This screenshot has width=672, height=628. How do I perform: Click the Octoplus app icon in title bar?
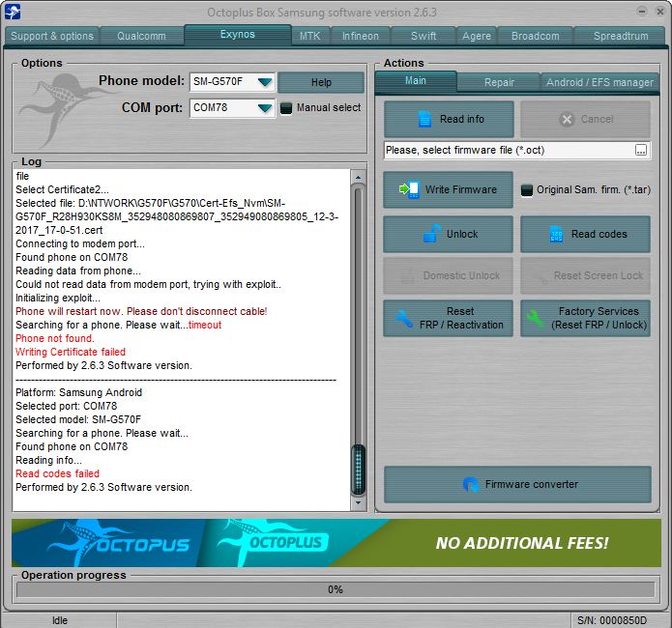[13, 12]
